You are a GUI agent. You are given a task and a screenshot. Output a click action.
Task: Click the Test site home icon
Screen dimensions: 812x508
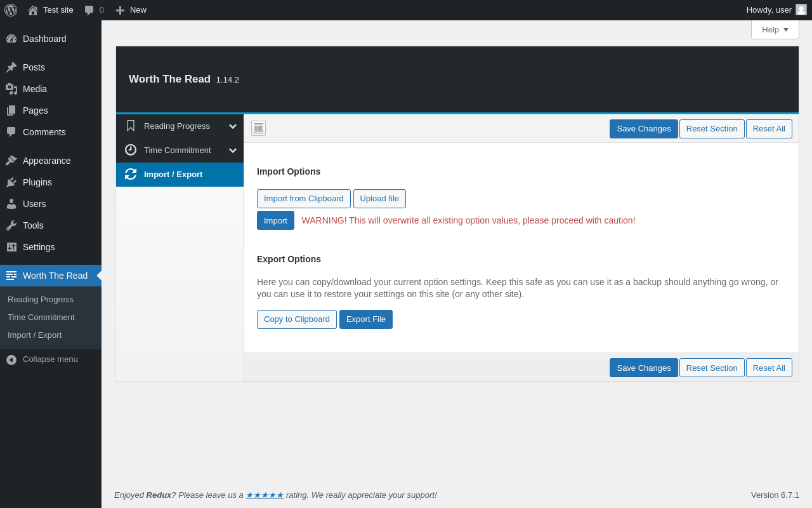(33, 10)
